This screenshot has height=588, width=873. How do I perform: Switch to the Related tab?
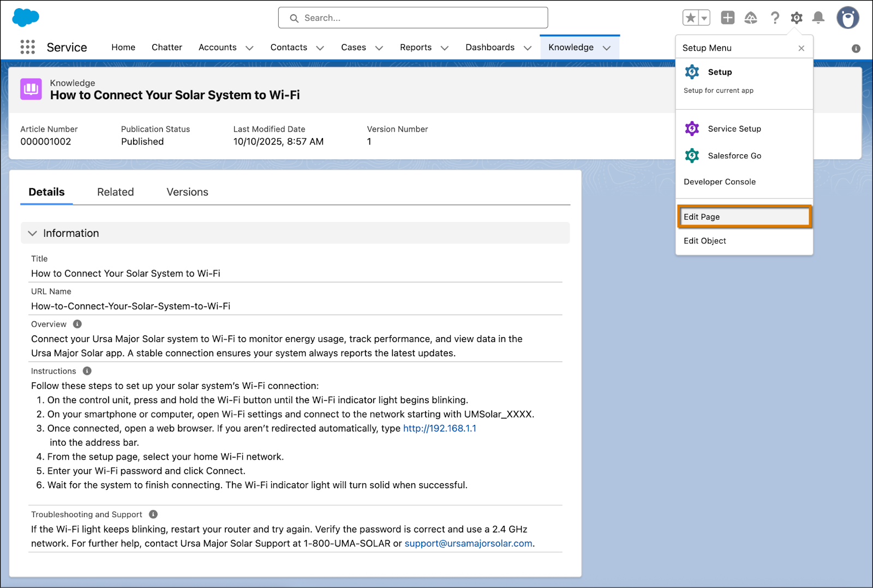[116, 192]
